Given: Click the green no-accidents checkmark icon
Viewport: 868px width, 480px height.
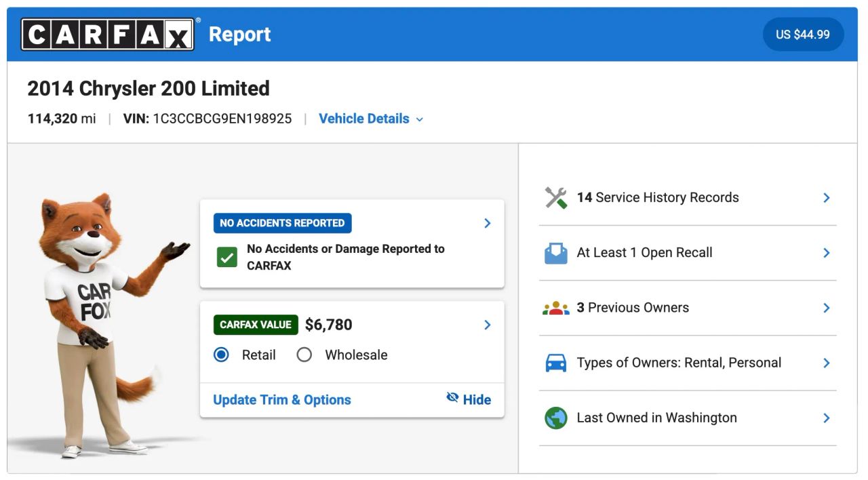Looking at the screenshot, I should (x=227, y=257).
